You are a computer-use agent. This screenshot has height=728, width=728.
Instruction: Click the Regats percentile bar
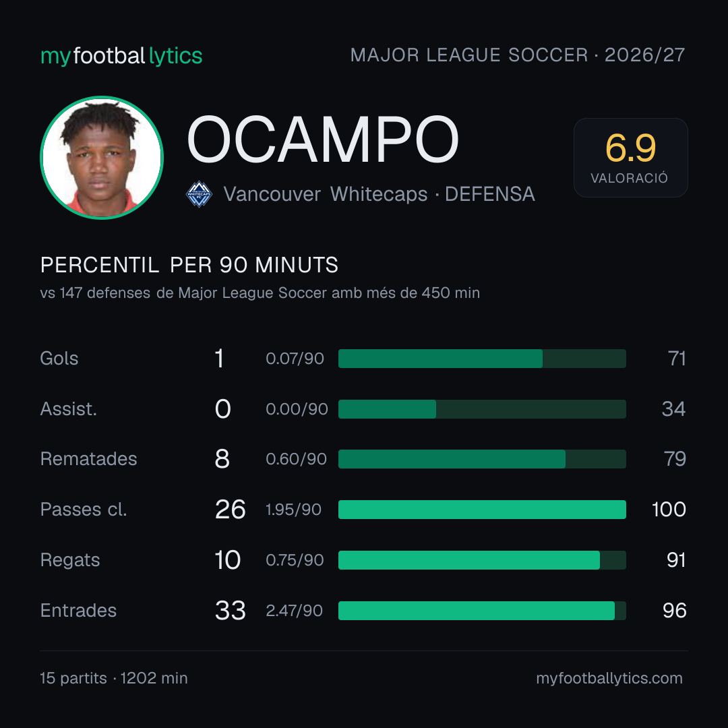482,560
